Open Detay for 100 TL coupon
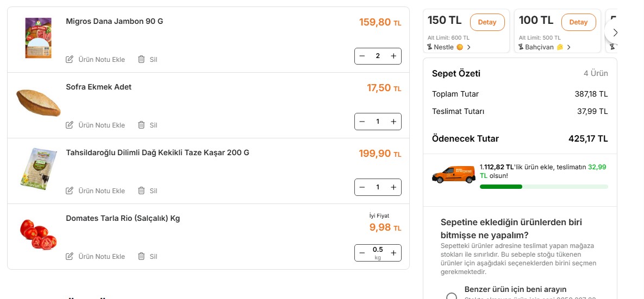This screenshot has width=644, height=299. point(578,22)
